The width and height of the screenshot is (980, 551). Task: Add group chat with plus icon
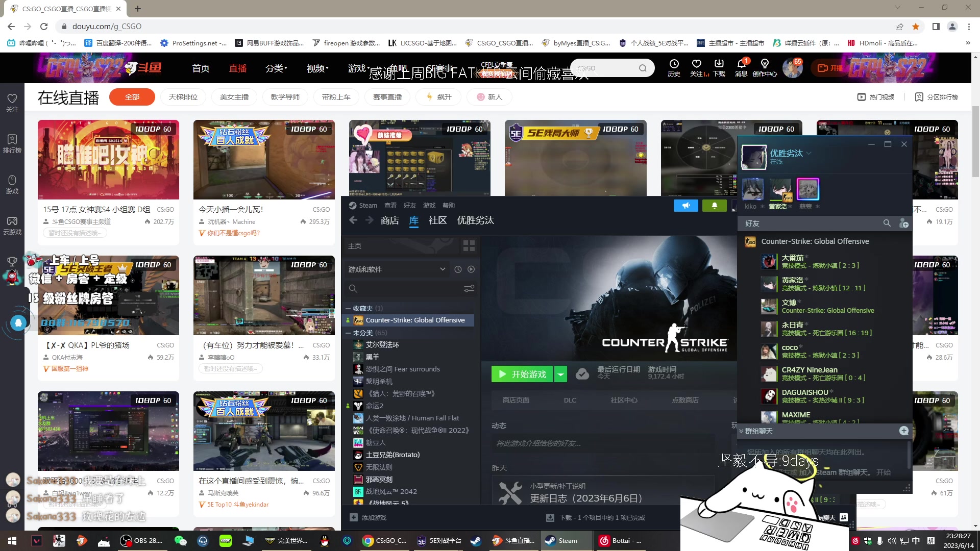[903, 431]
